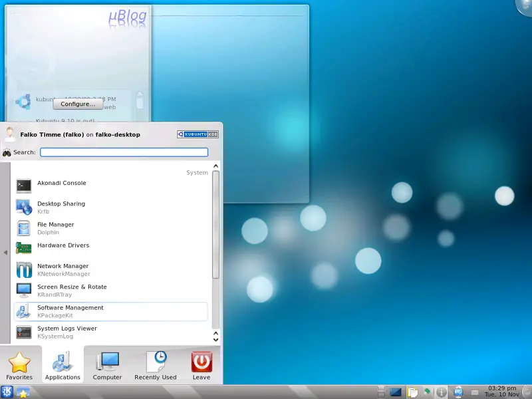Screen dimensions: 532x399
Task: Launch the KNetworkManager icon
Action: [24, 270]
